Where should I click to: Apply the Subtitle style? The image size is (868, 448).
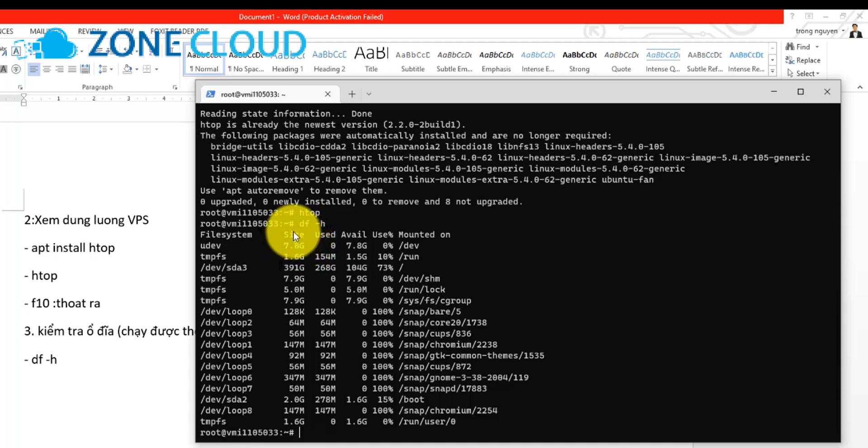(x=413, y=60)
